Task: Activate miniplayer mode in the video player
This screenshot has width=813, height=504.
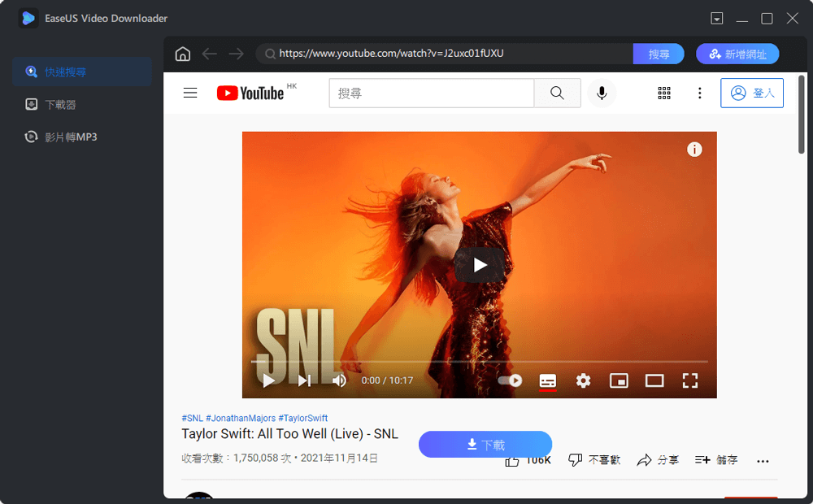Action: pos(619,380)
